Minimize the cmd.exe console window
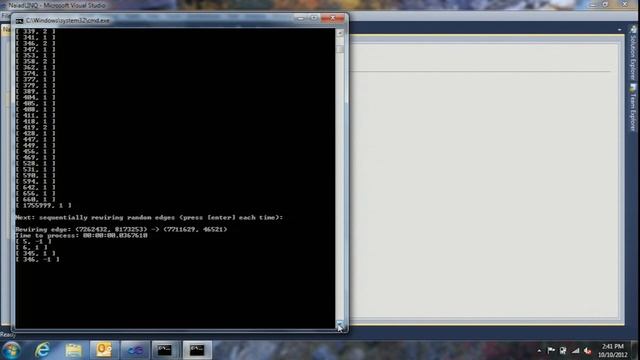Screen dimensions: 640x360 (x=301, y=18)
